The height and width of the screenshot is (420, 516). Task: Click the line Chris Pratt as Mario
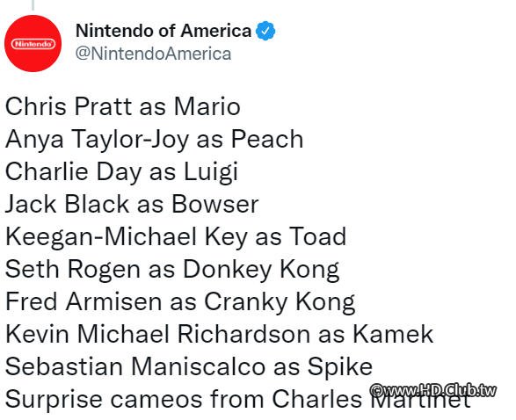[x=123, y=106]
